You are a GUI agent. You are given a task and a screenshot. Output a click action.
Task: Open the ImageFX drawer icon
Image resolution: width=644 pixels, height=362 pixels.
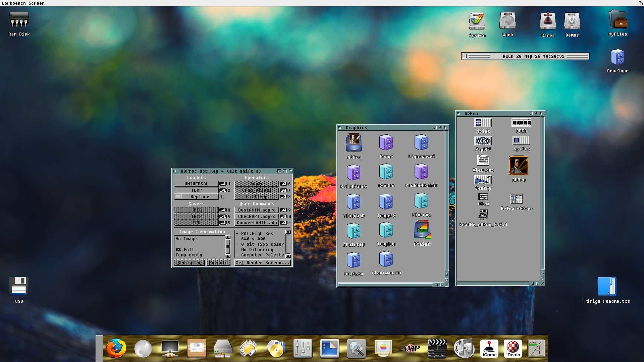[386, 202]
